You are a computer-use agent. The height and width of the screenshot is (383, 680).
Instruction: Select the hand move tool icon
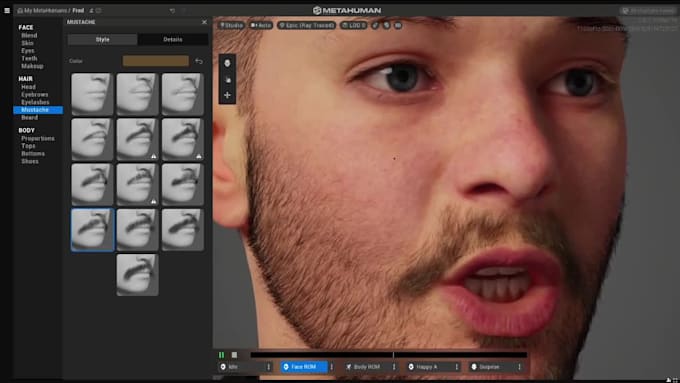click(x=227, y=79)
